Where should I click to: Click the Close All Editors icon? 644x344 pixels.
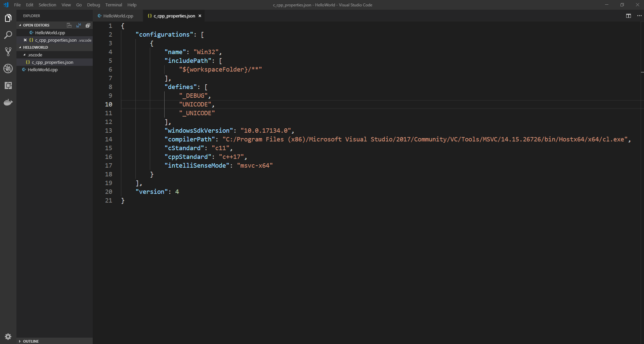(88, 25)
